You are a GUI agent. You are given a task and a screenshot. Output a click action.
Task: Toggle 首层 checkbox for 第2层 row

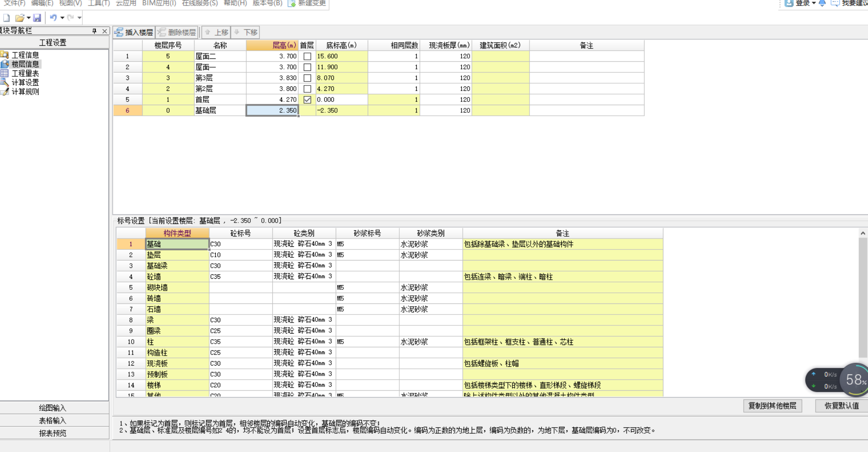(307, 89)
